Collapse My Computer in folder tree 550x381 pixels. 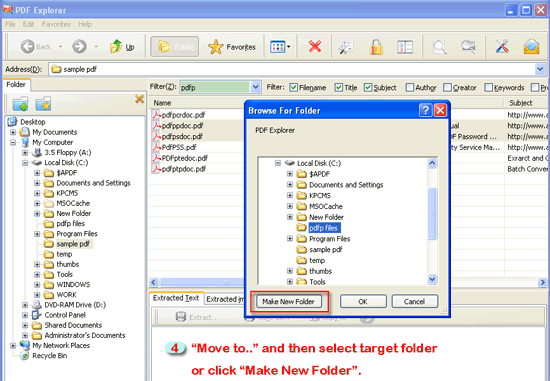click(13, 142)
